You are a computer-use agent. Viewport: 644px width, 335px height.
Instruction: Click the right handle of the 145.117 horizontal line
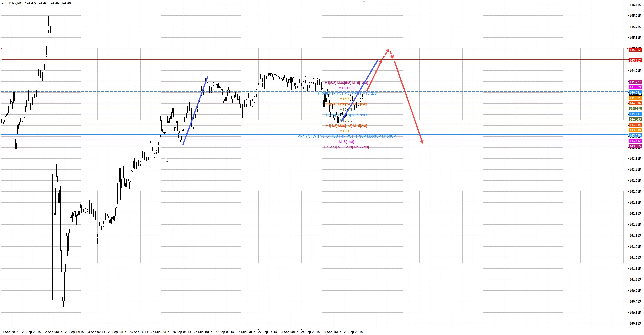628,60
